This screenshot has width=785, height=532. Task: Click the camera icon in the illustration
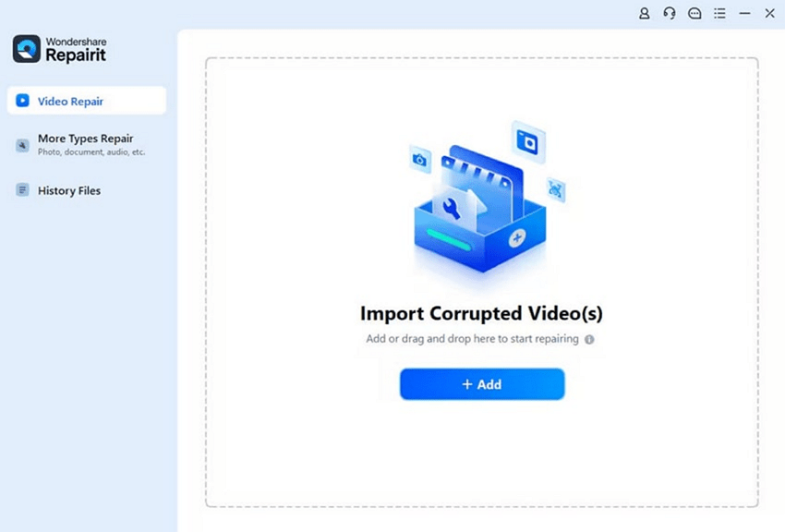coord(420,161)
